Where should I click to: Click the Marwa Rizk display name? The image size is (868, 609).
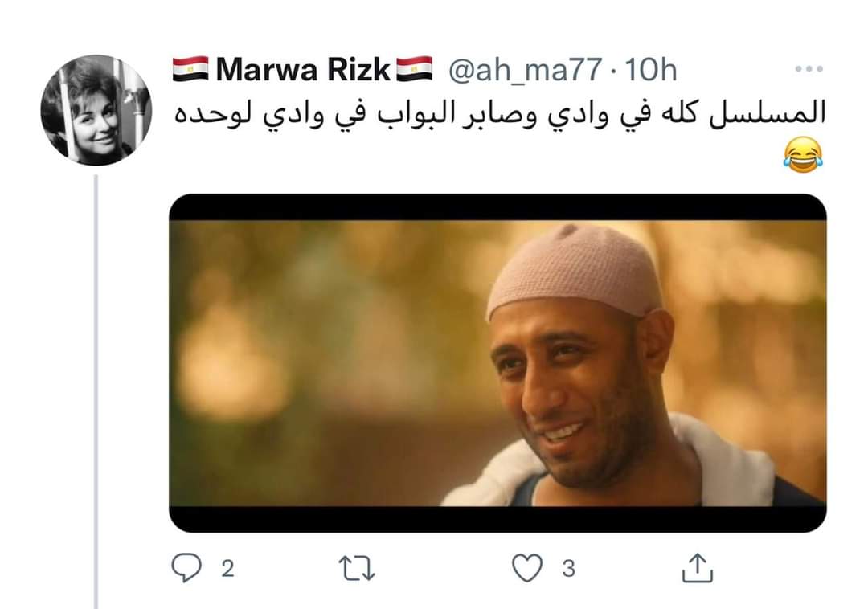coord(303,70)
